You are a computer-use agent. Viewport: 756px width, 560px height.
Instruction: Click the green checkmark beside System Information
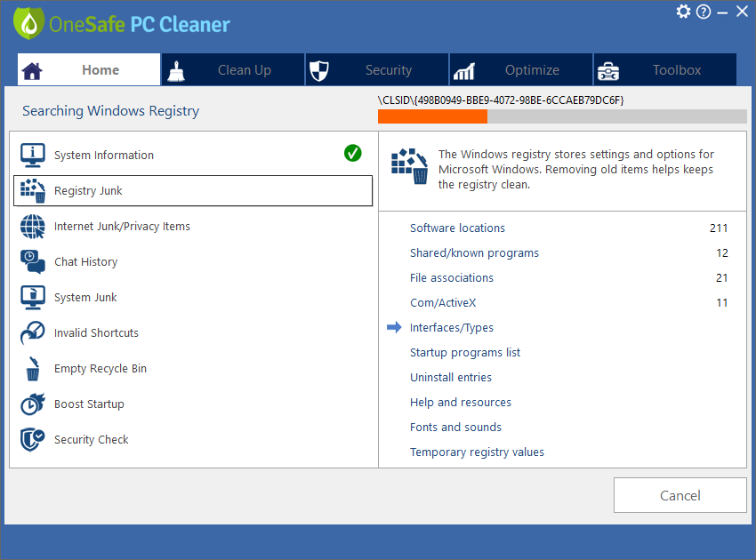tap(353, 153)
